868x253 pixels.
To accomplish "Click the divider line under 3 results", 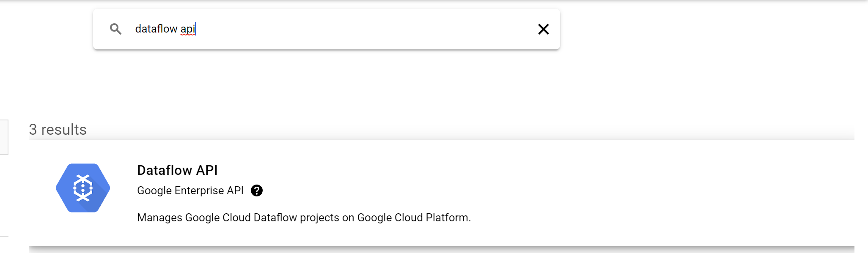I will 442,139.
